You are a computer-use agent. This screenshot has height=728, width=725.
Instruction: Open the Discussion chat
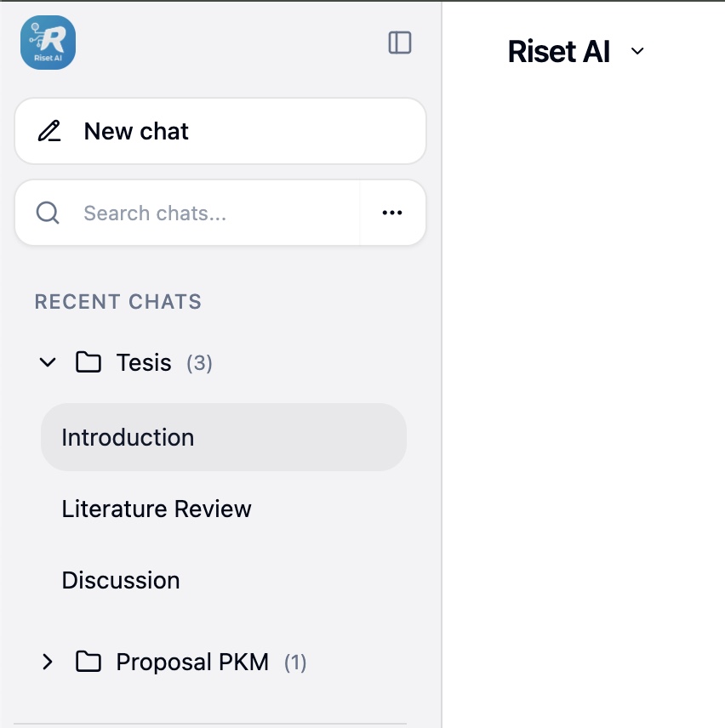tap(121, 580)
